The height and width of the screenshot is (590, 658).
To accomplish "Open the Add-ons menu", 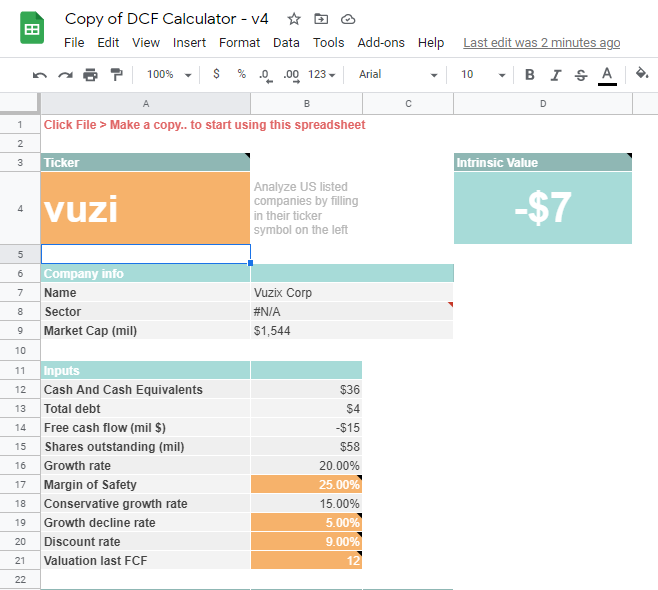I will [x=381, y=42].
